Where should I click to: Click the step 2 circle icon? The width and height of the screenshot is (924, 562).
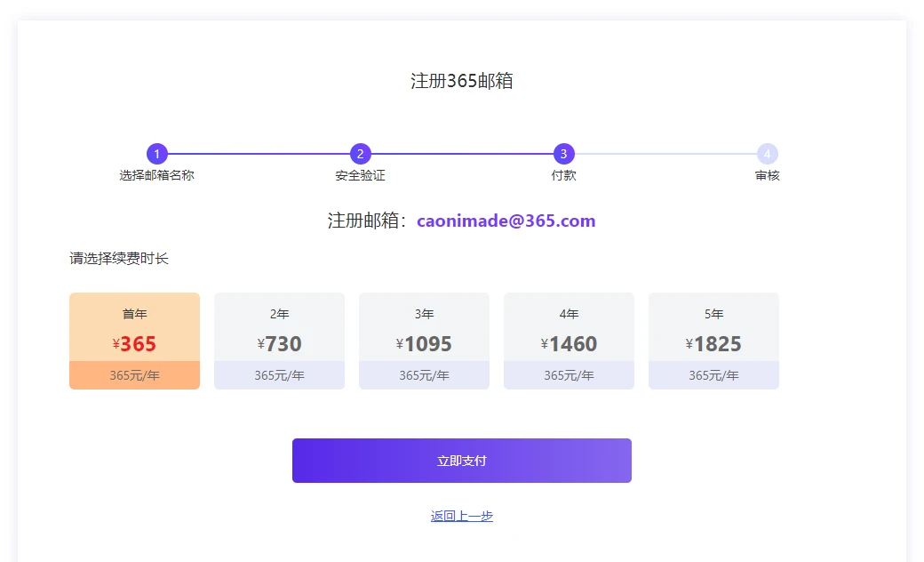click(360, 154)
